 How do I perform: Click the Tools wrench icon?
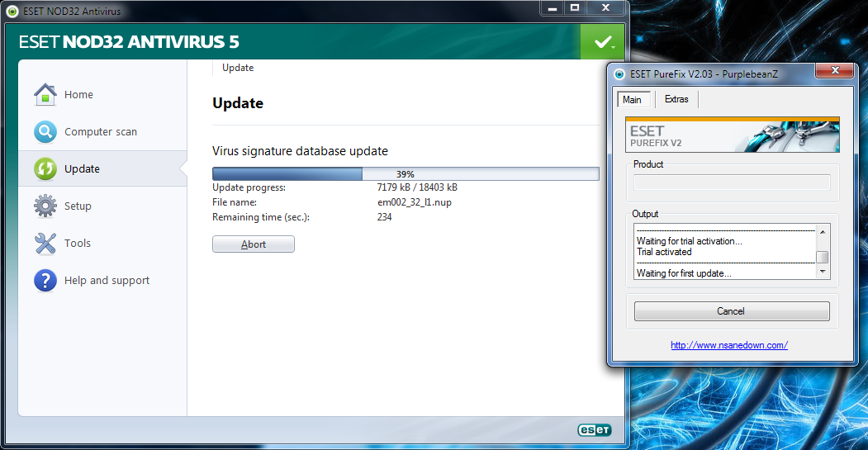click(45, 243)
